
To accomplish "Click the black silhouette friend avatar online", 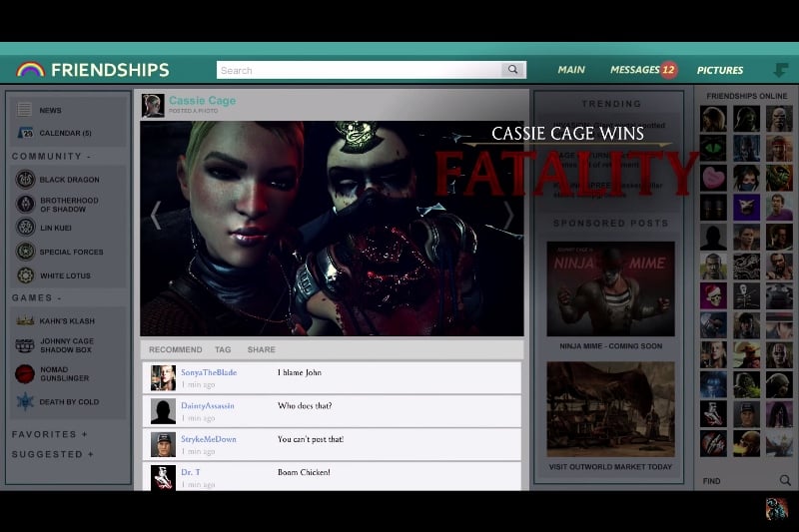I will (713, 237).
